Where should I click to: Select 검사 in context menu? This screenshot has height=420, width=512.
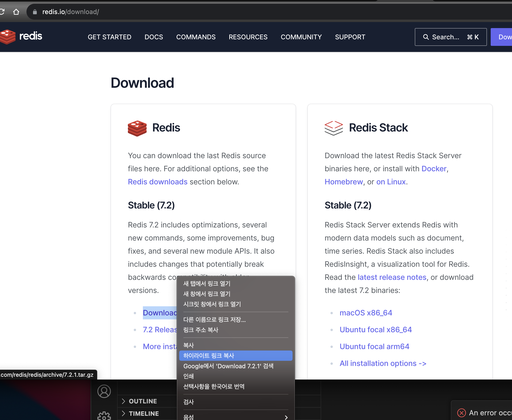point(236,402)
